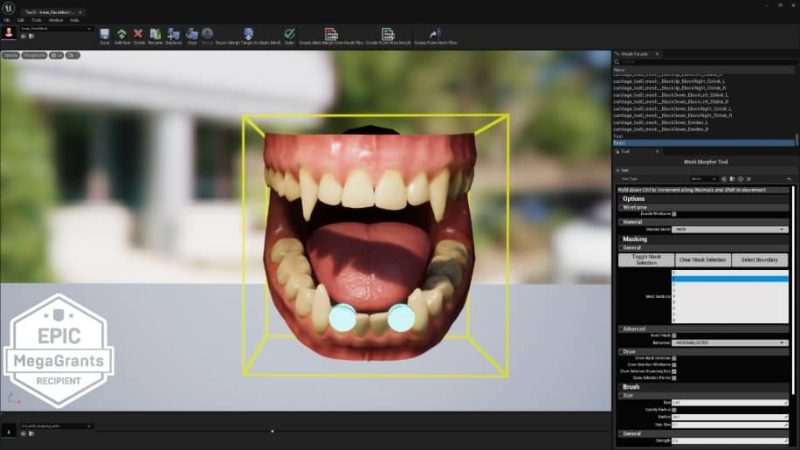Viewport: 800px width, 450px height.
Task: Uncheck Draw Selection Bounding Box checkbox
Action: tap(674, 371)
